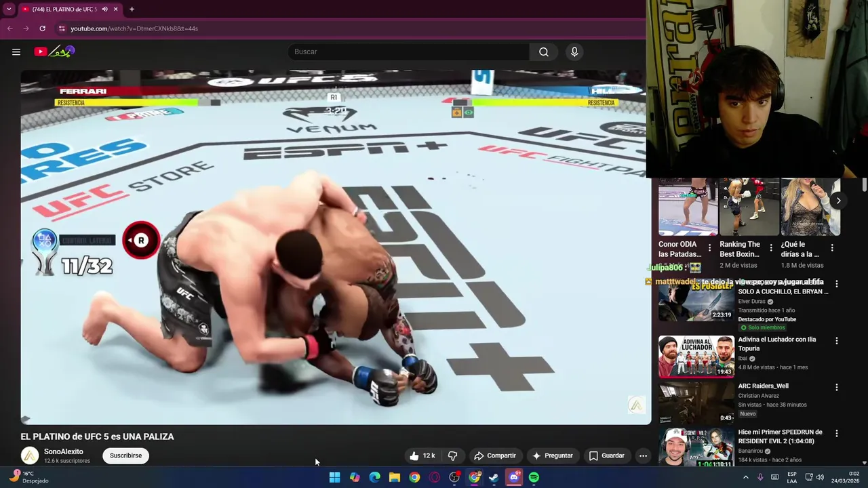Viewport: 868px width, 488px height.
Task: Save video with Guardar button
Action: (606, 455)
